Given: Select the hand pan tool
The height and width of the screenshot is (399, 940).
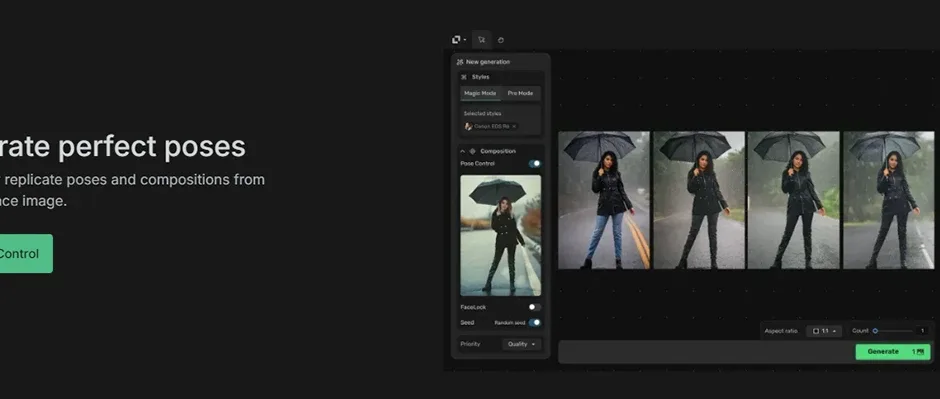Looking at the screenshot, I should (x=501, y=40).
